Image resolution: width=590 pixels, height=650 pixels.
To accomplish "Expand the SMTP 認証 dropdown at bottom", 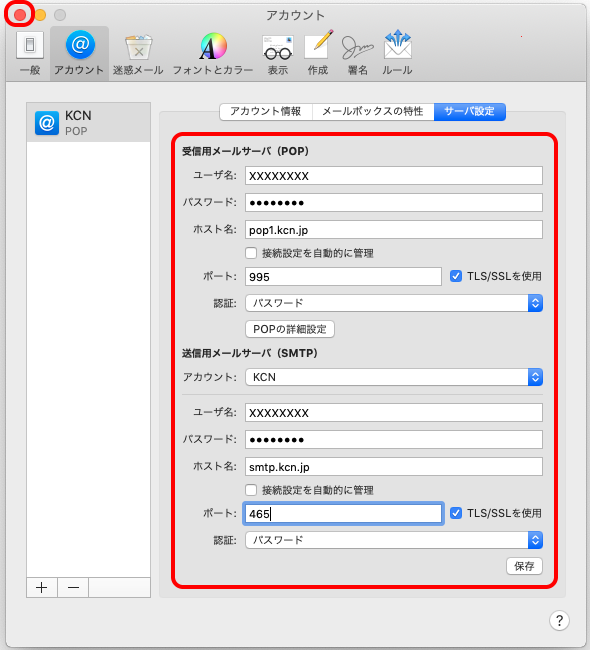I will (x=394, y=540).
